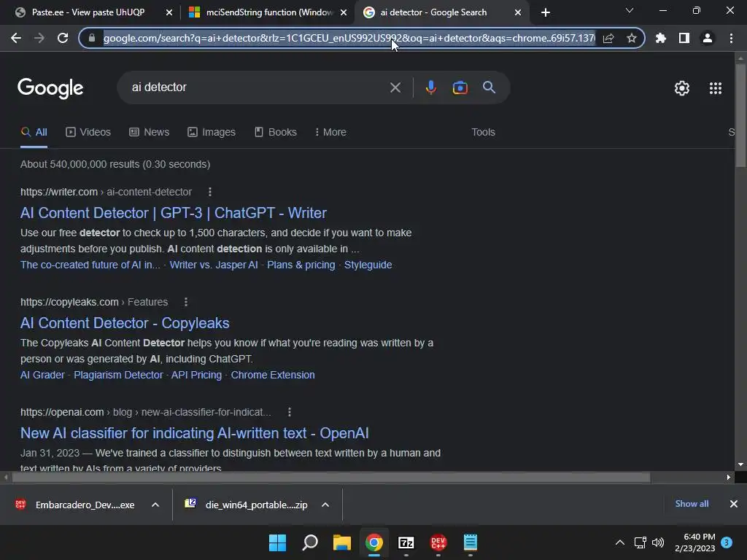The image size is (747, 560).
Task: Go to the Google homepage logo
Action: (x=50, y=88)
